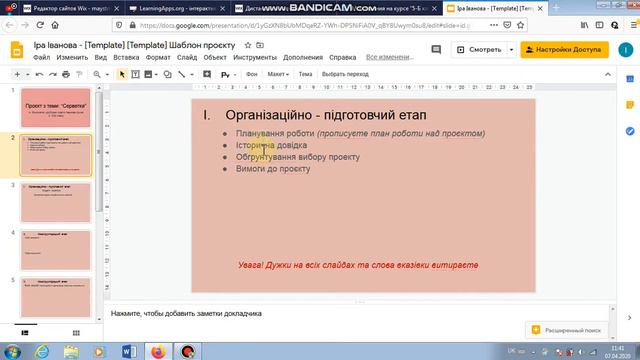Viewport: 640px width, 360px height.
Task: Hide the side panel chevron
Action: tap(629, 318)
